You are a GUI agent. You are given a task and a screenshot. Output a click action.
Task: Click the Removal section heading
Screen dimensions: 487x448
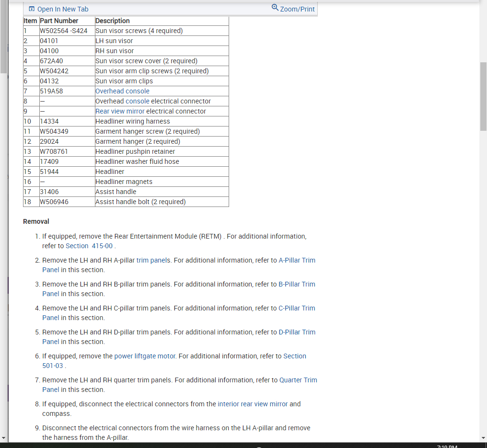pyautogui.click(x=36, y=221)
